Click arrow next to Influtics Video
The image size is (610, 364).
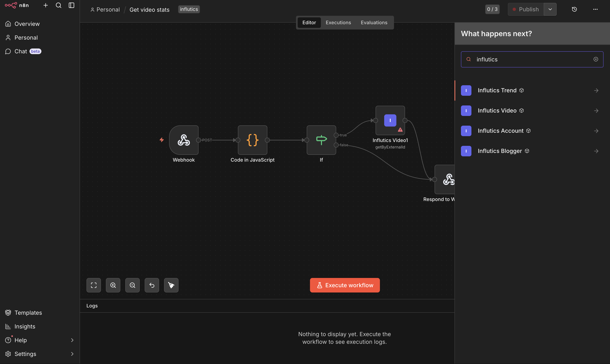pos(596,111)
